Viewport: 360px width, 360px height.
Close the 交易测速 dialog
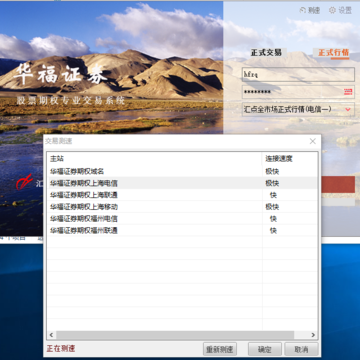313,141
